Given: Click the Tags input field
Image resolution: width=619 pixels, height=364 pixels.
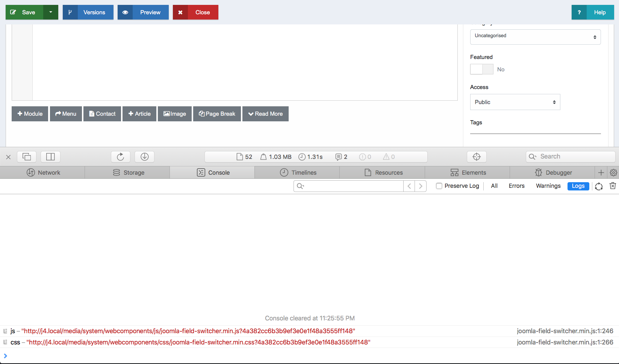Looking at the screenshot, I should [535, 130].
